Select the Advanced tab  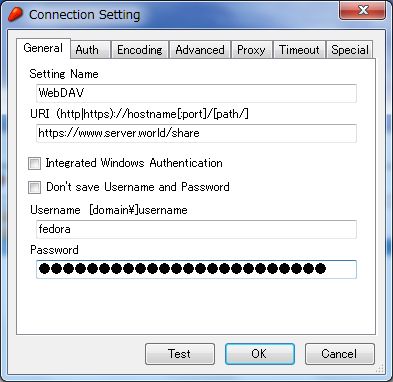[200, 50]
